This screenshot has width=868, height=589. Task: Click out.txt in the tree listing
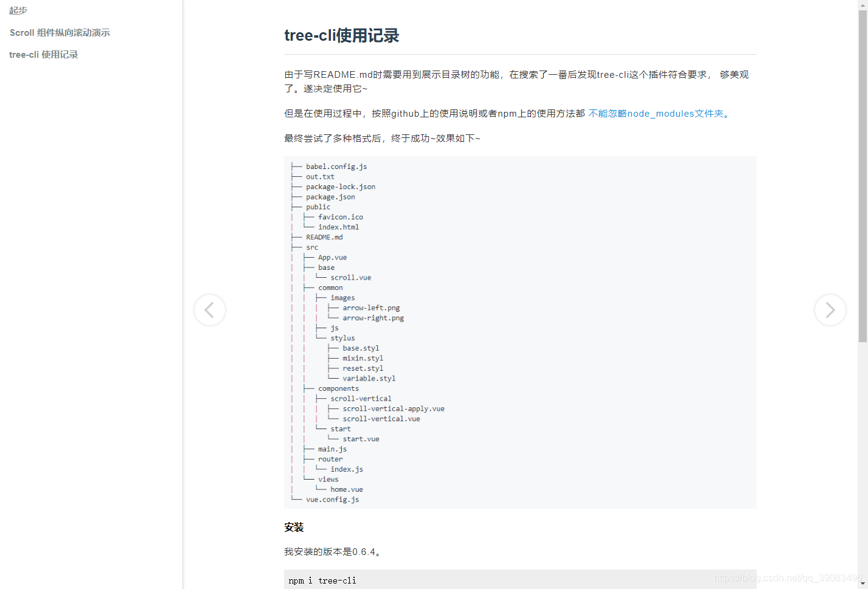(x=320, y=177)
